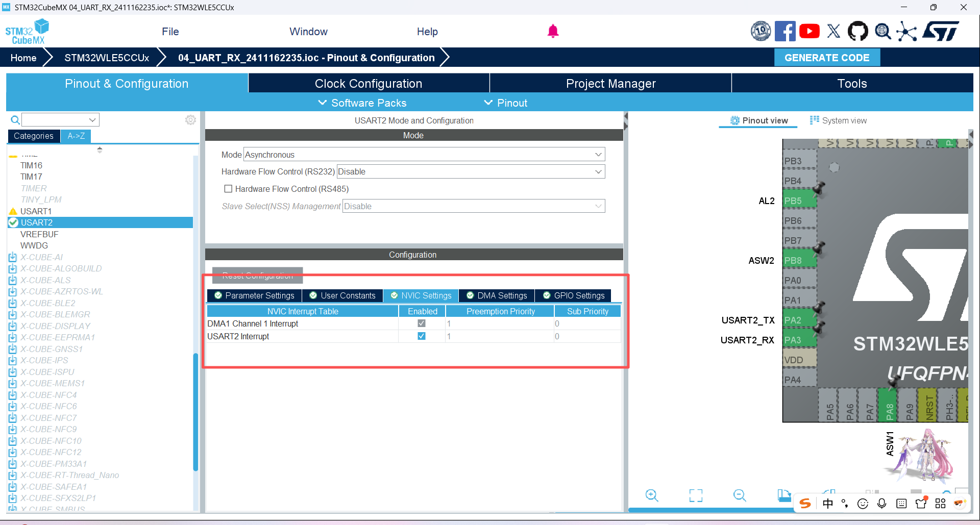The width and height of the screenshot is (980, 525).
Task: Toggle the DMA1 Channel 1 Interrupt Enabled checkbox
Action: point(422,323)
